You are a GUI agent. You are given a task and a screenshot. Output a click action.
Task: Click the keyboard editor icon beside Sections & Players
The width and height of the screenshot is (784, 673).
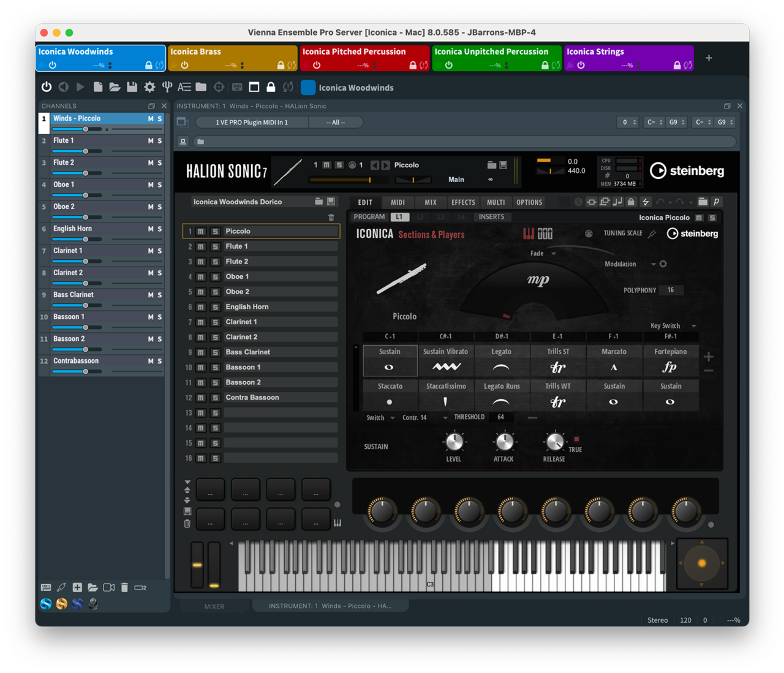pos(528,234)
